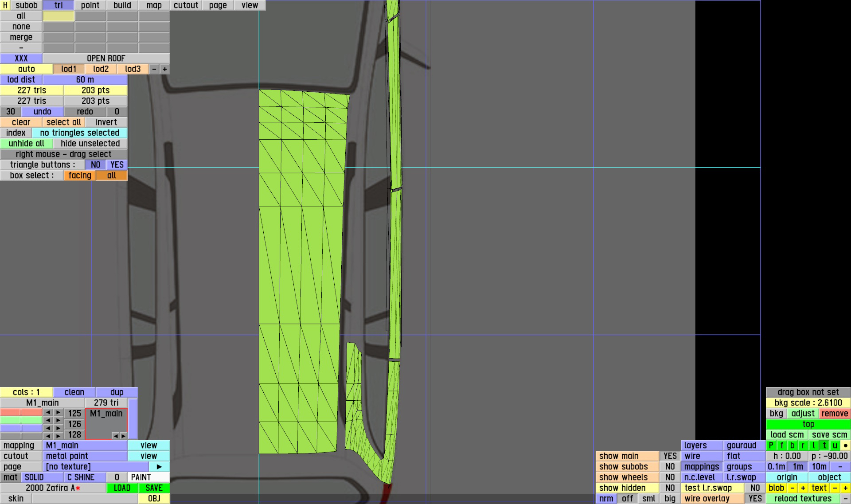Open the cutout tab

[186, 5]
